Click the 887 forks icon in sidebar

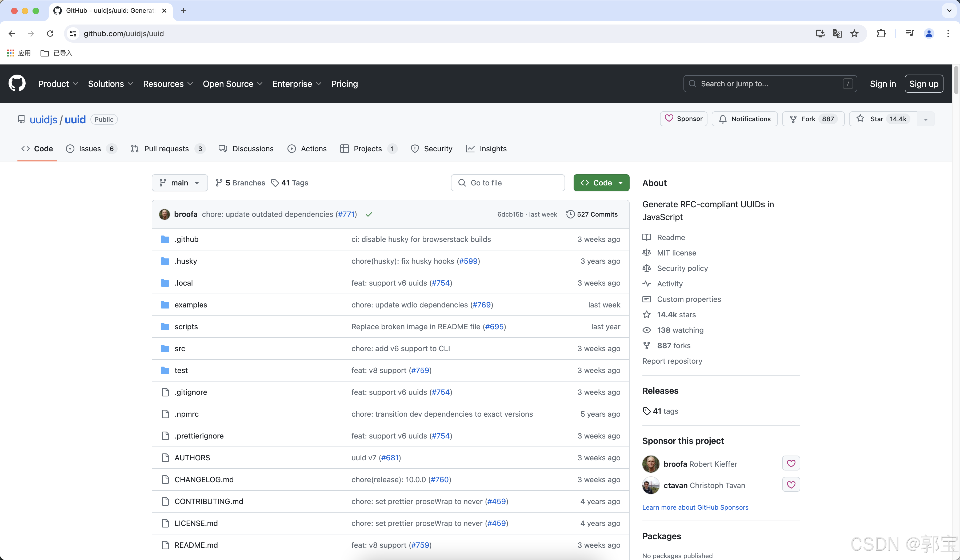647,345
